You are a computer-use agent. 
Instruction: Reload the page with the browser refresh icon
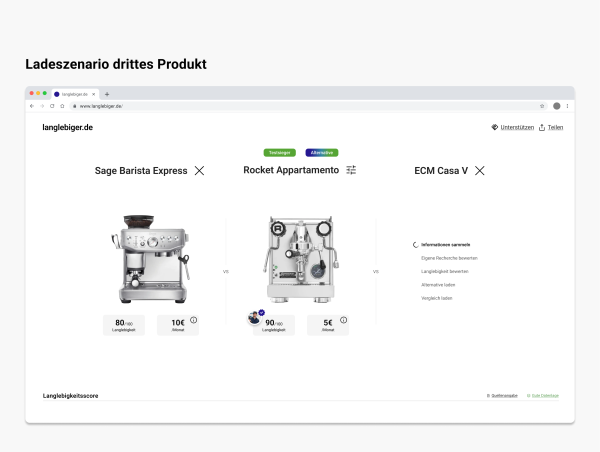[52, 105]
